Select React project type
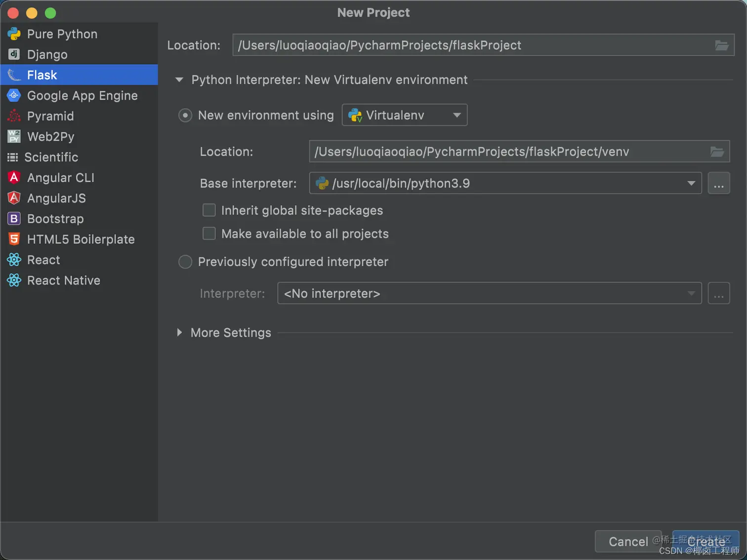Screen dimensions: 747x560 click(x=79, y=260)
